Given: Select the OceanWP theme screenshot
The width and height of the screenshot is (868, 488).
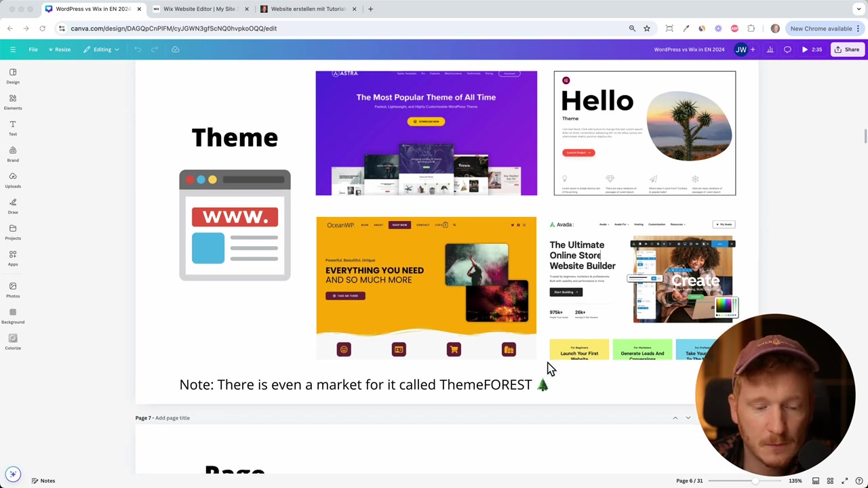Looking at the screenshot, I should [426, 287].
